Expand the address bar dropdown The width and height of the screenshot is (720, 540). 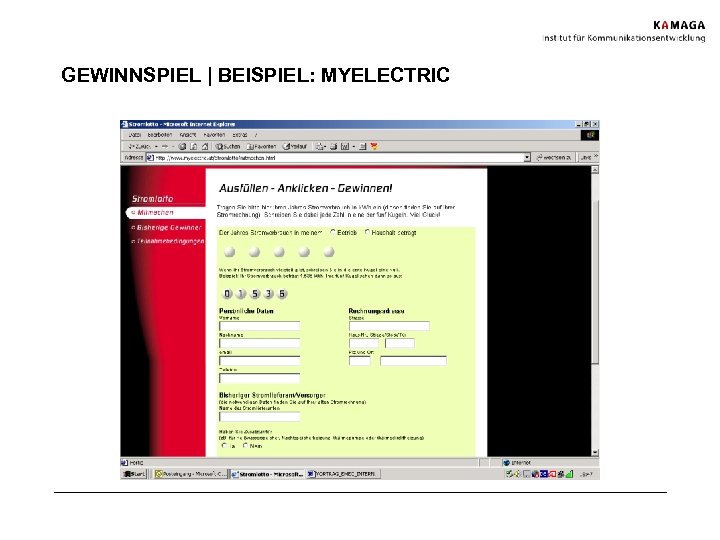(x=527, y=158)
